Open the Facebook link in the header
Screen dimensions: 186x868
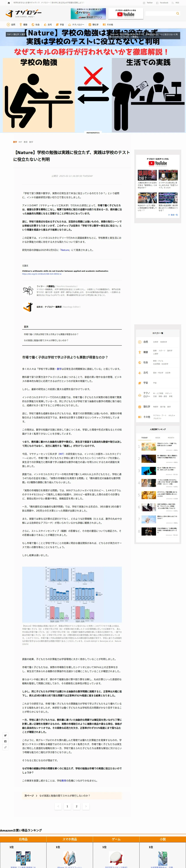[x=162, y=3]
